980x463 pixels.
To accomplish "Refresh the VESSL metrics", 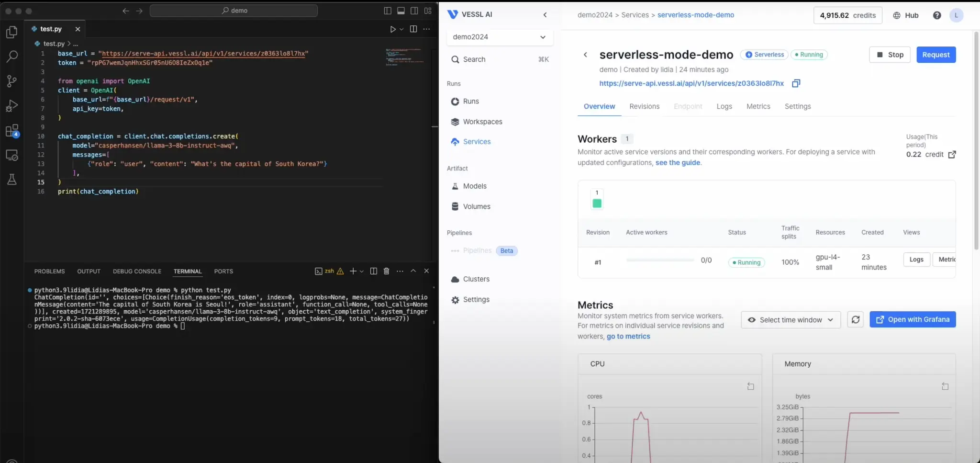I will [856, 319].
